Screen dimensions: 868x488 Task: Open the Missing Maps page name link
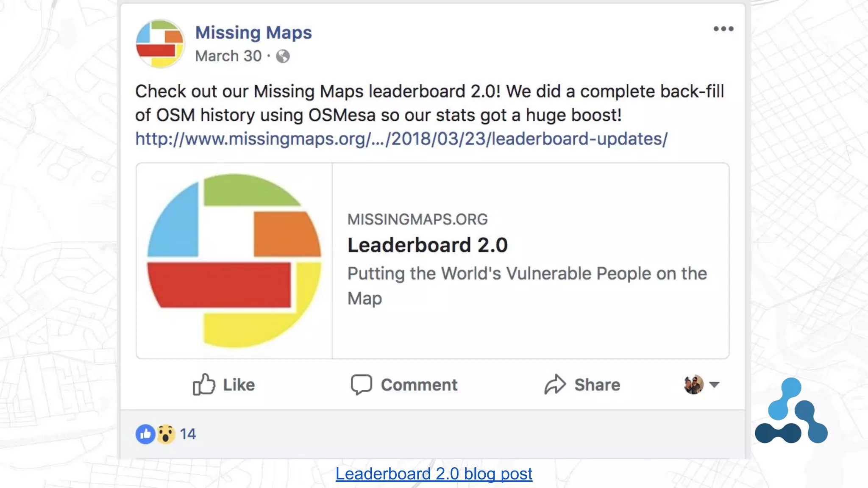253,33
